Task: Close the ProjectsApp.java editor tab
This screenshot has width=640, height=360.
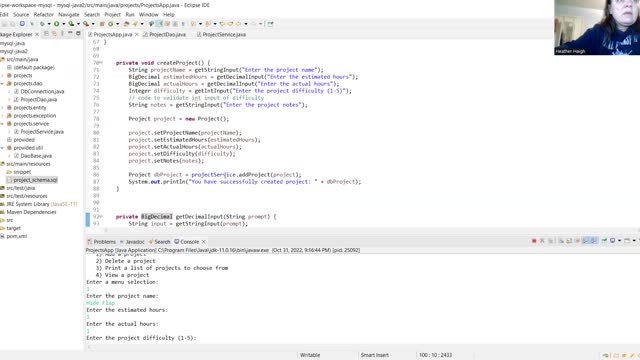Action: (x=137, y=35)
